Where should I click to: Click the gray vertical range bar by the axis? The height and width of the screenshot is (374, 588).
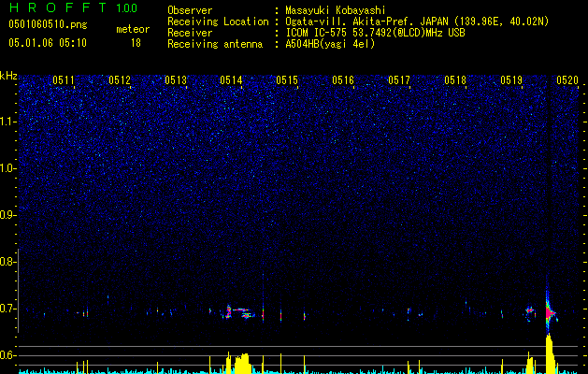coord(18,290)
